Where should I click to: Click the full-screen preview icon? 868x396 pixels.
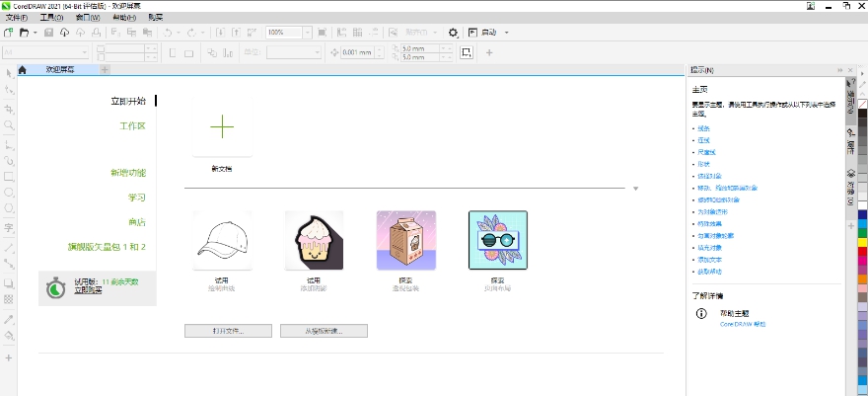coord(323,33)
